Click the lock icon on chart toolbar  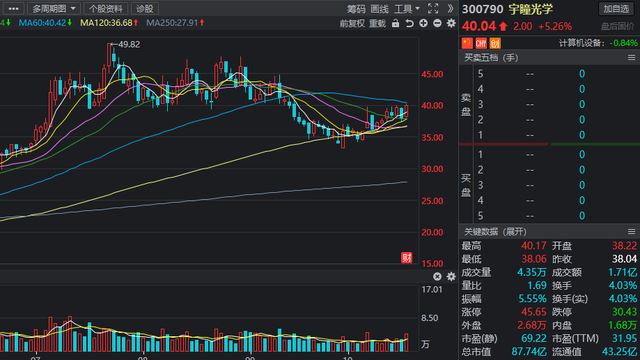tap(396, 23)
